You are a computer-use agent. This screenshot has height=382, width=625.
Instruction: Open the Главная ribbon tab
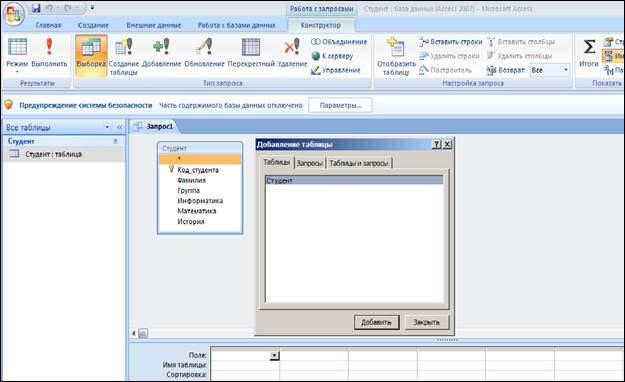click(x=49, y=25)
